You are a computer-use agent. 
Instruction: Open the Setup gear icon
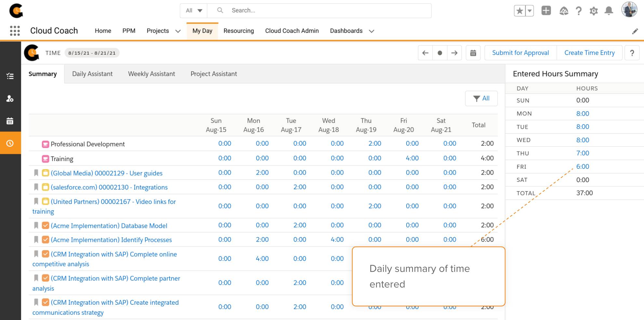(x=594, y=11)
